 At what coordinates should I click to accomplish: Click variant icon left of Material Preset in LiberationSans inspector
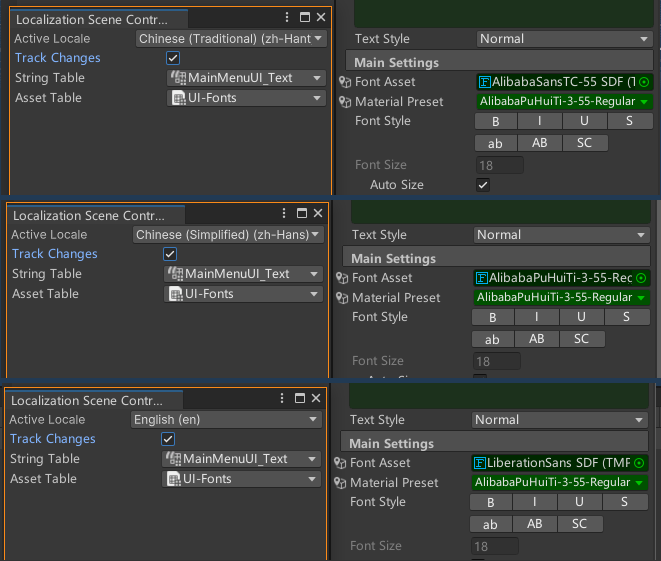(x=340, y=483)
